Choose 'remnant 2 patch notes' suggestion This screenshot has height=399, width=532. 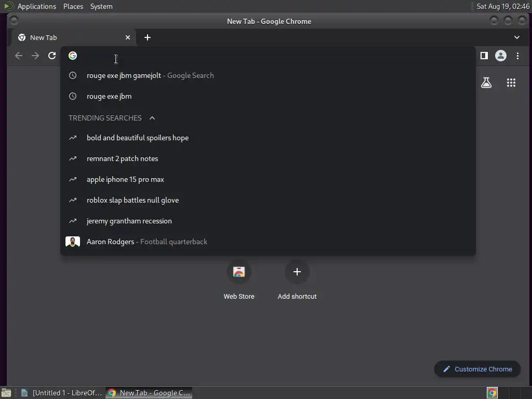click(x=268, y=158)
